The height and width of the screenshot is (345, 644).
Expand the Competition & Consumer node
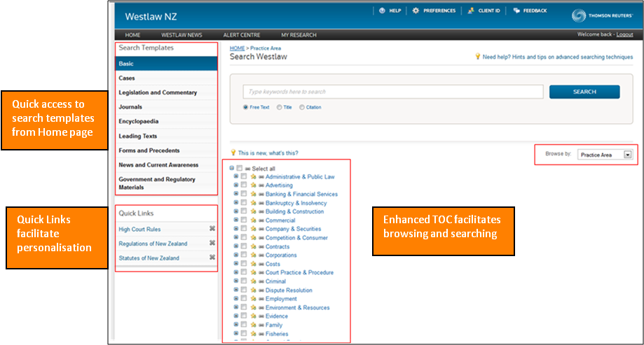pyautogui.click(x=236, y=237)
